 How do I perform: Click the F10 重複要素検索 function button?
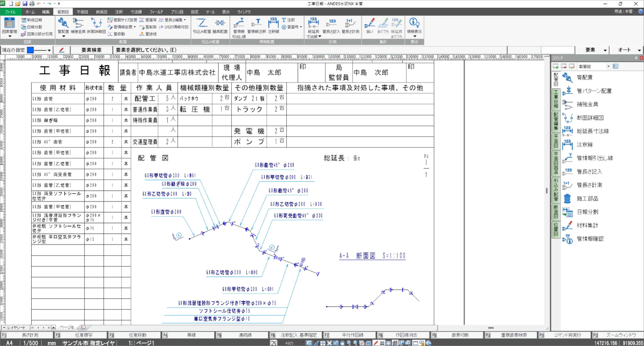pyautogui.click(x=511, y=335)
